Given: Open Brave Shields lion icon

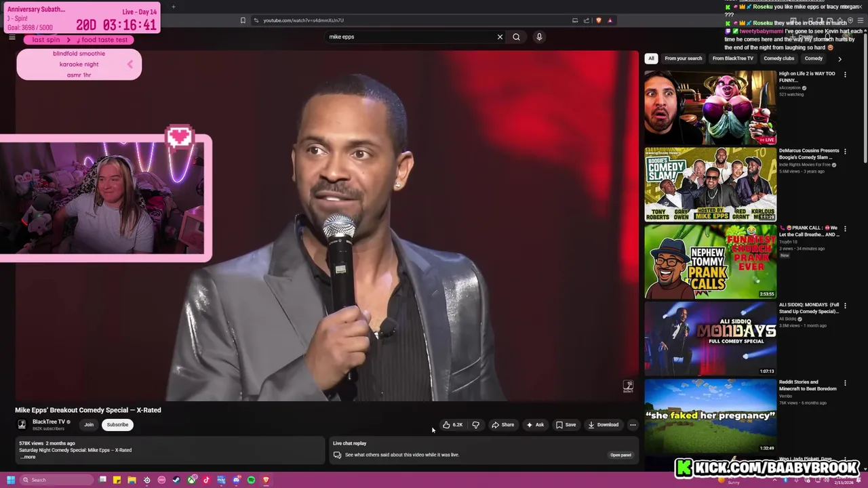Looking at the screenshot, I should (x=598, y=20).
